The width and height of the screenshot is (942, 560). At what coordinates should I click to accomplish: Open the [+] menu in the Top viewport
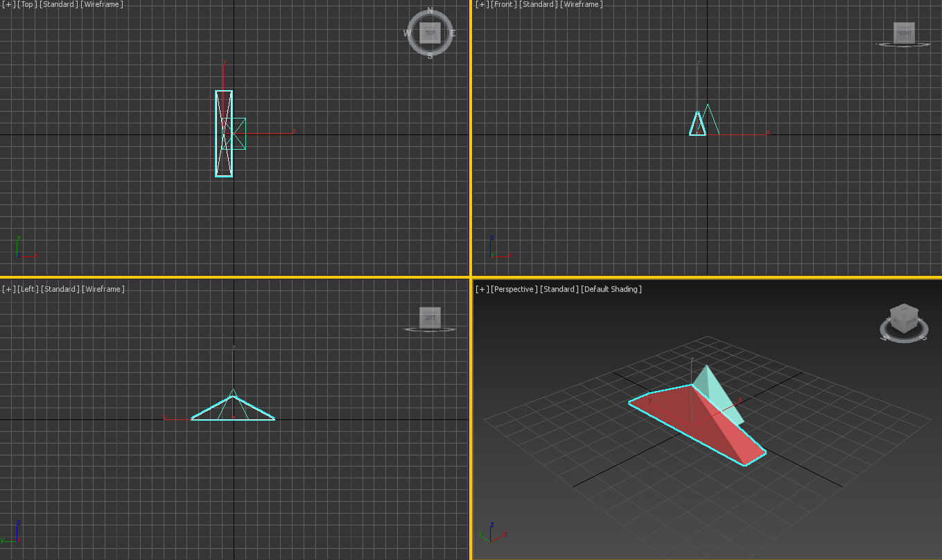(9, 4)
